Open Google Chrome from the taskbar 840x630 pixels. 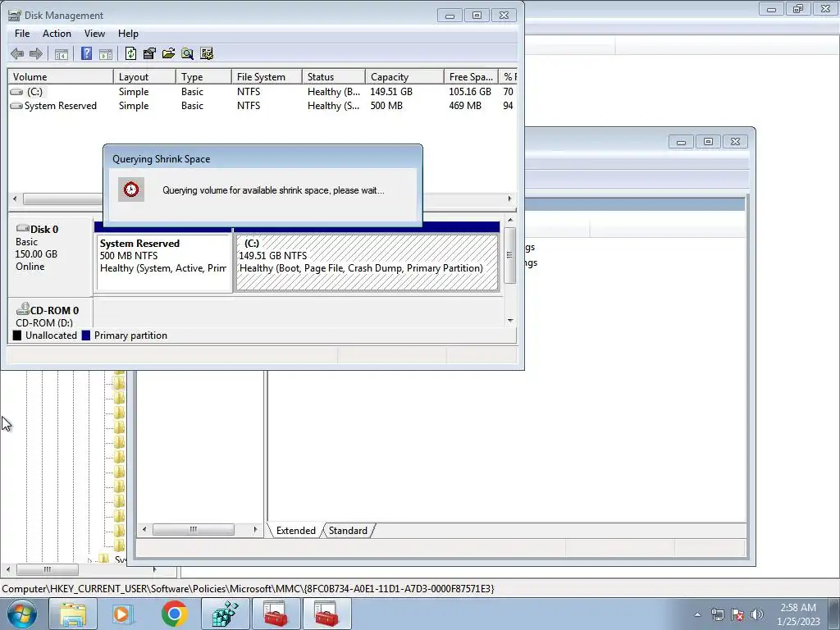pos(174,614)
